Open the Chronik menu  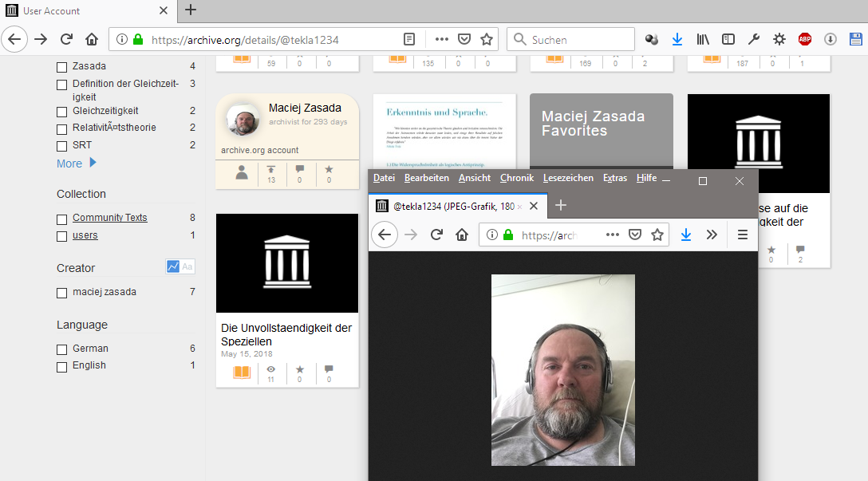coord(516,178)
